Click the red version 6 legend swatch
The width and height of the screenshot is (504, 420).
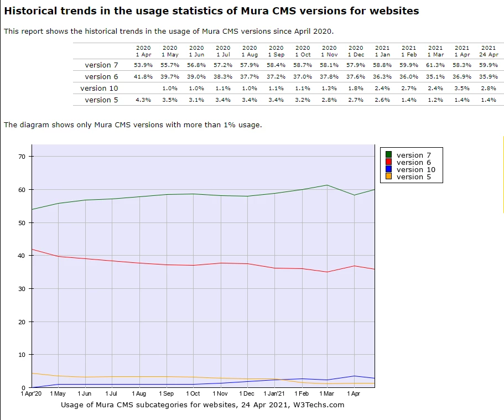point(388,162)
